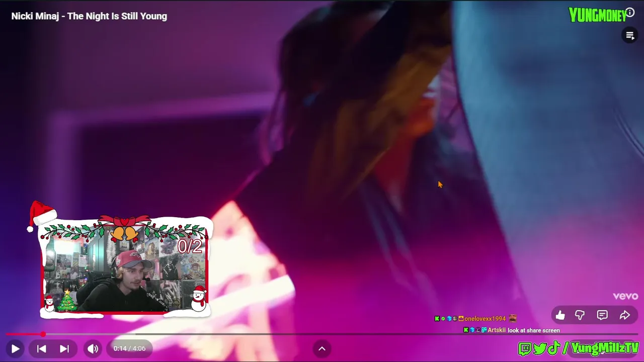Click the vevo logo on the video

pyautogui.click(x=625, y=296)
